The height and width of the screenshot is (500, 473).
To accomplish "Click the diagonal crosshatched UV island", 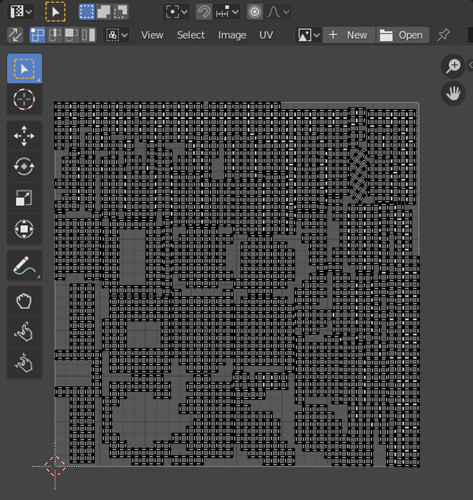I will coord(359,176).
